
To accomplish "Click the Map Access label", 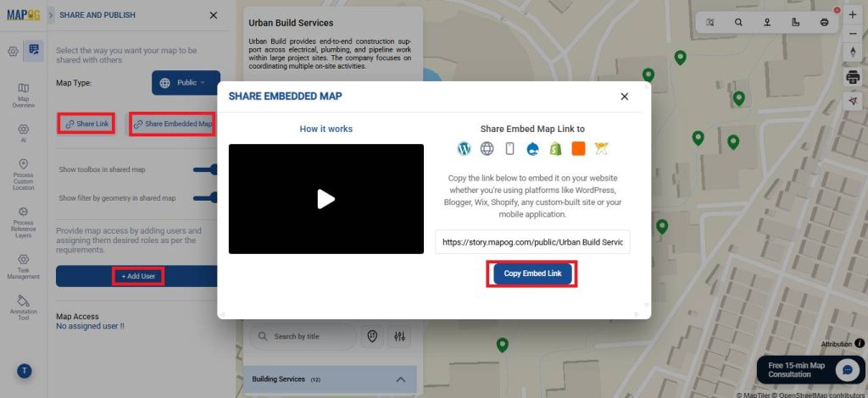I will point(77,317).
